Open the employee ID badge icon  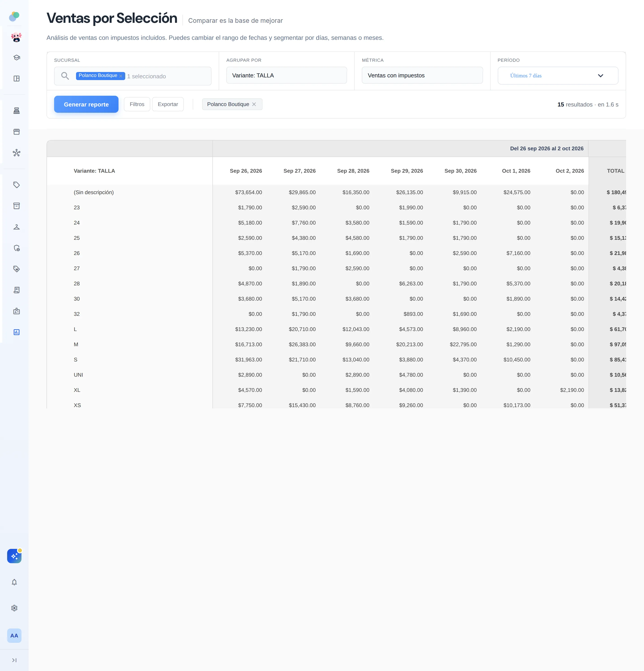[x=16, y=311]
